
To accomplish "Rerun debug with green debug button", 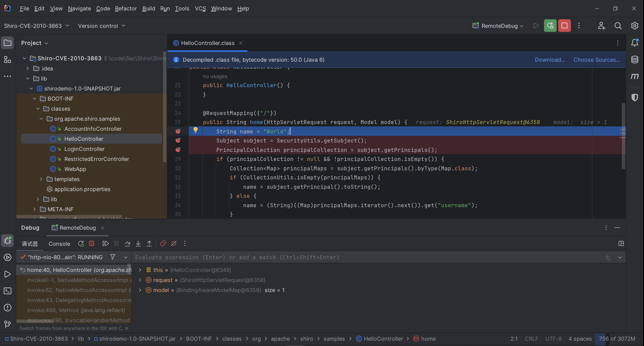I will click(550, 26).
